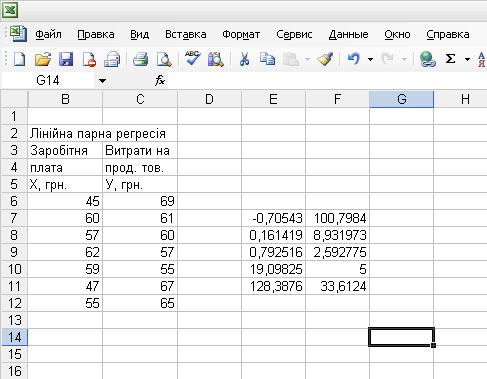Open a file with the Open folder icon
487x379 pixels.
pos(43,59)
